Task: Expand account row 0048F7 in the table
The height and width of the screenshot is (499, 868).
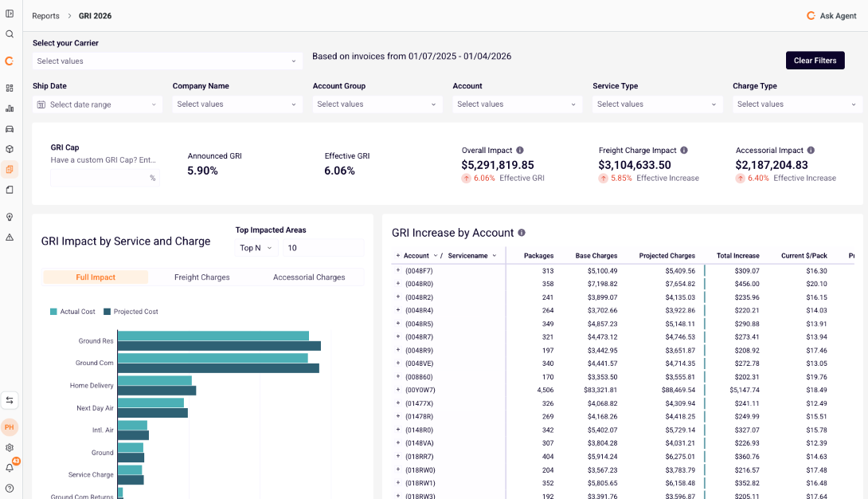Action: pos(397,269)
